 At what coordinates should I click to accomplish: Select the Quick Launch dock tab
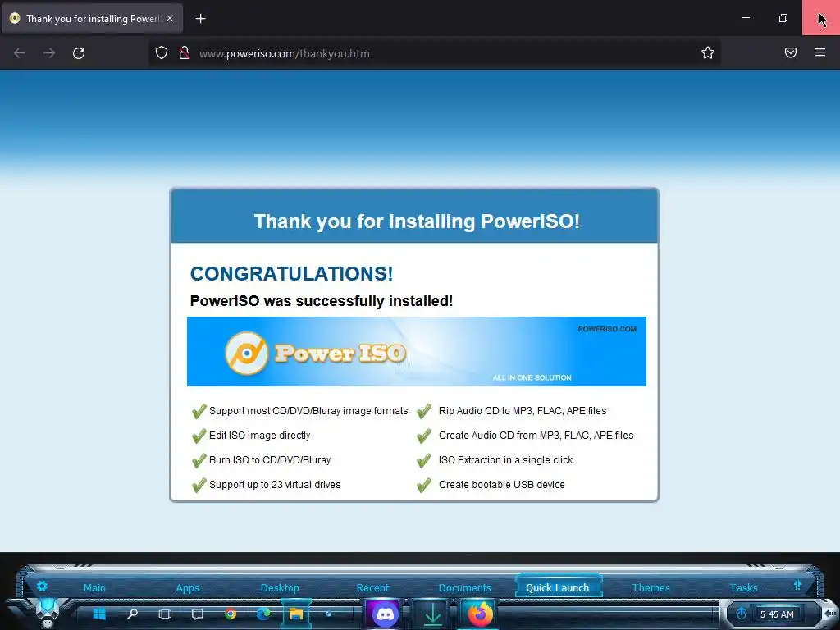pyautogui.click(x=557, y=587)
